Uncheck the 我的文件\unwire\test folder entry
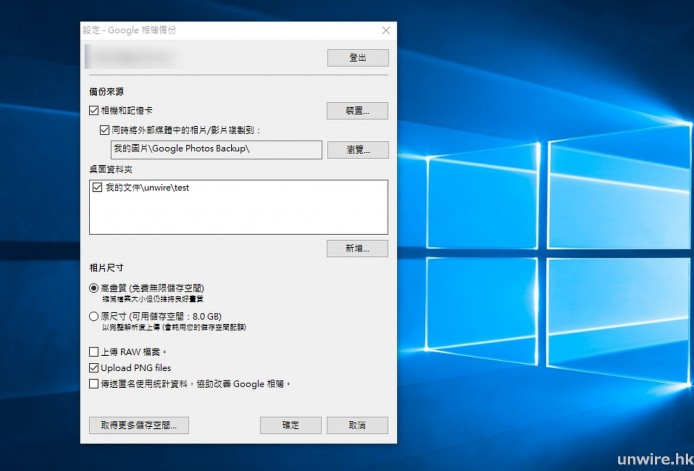Image resolution: width=694 pixels, height=471 pixels. tap(97, 187)
